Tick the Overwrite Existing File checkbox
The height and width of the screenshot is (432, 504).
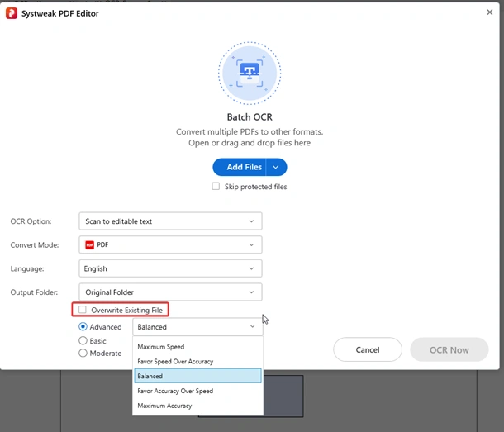(83, 310)
